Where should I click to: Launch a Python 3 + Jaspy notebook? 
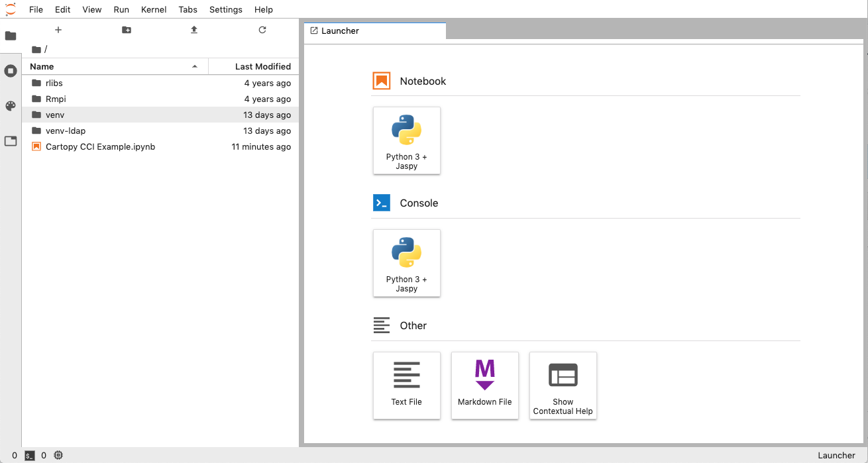[406, 140]
